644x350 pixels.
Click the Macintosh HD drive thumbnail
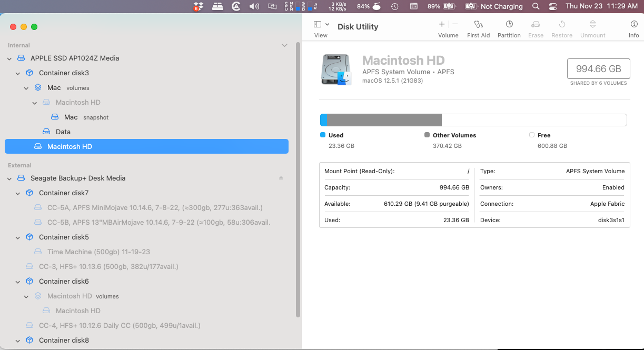pos(336,70)
